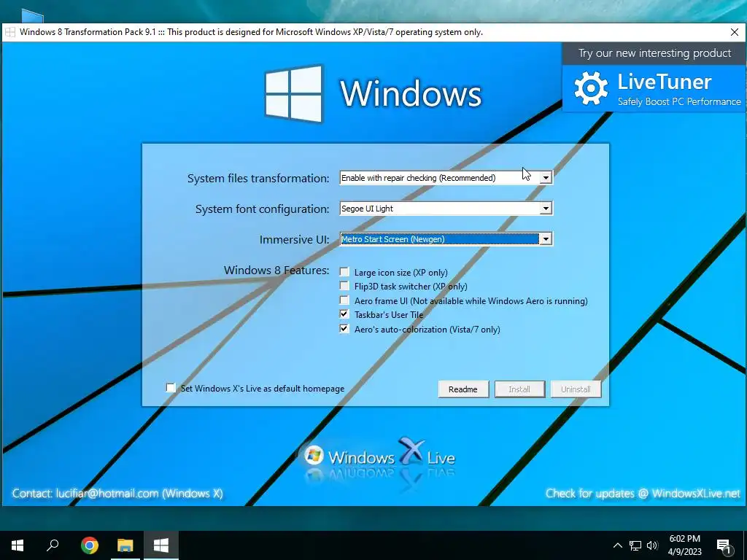Set Windows X's Live as default homepage
The height and width of the screenshot is (560, 747).
click(171, 388)
